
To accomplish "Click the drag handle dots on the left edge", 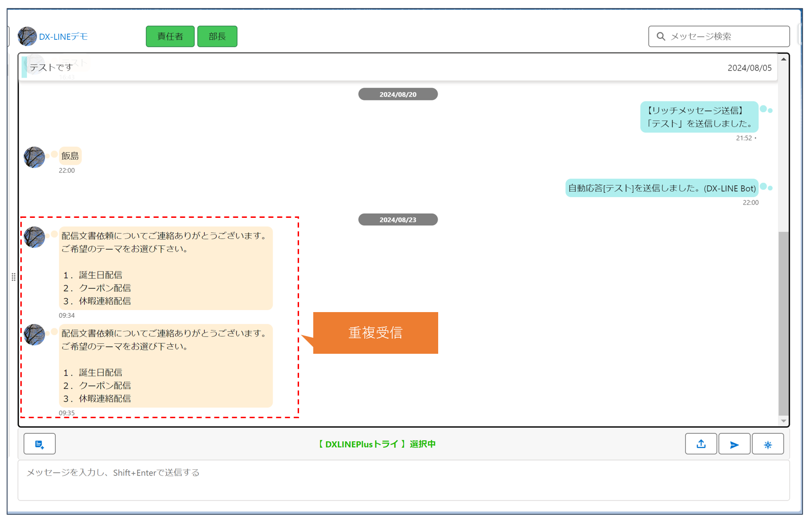I will [14, 277].
